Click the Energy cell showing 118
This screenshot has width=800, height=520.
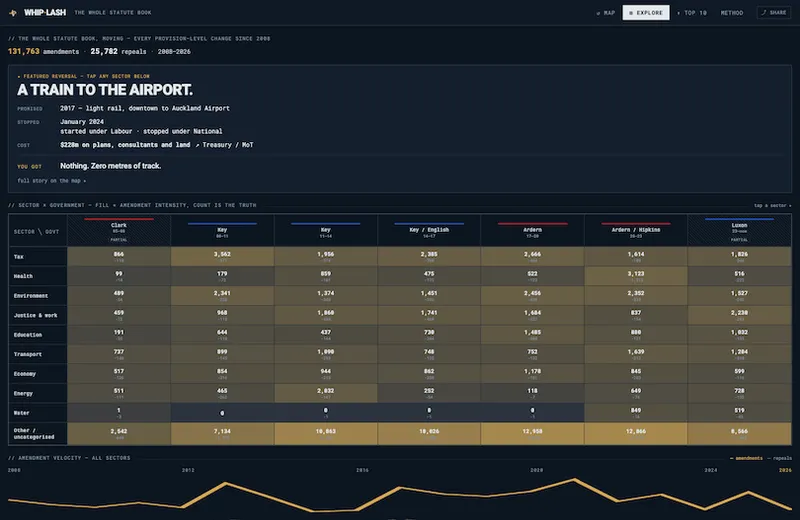pos(532,393)
